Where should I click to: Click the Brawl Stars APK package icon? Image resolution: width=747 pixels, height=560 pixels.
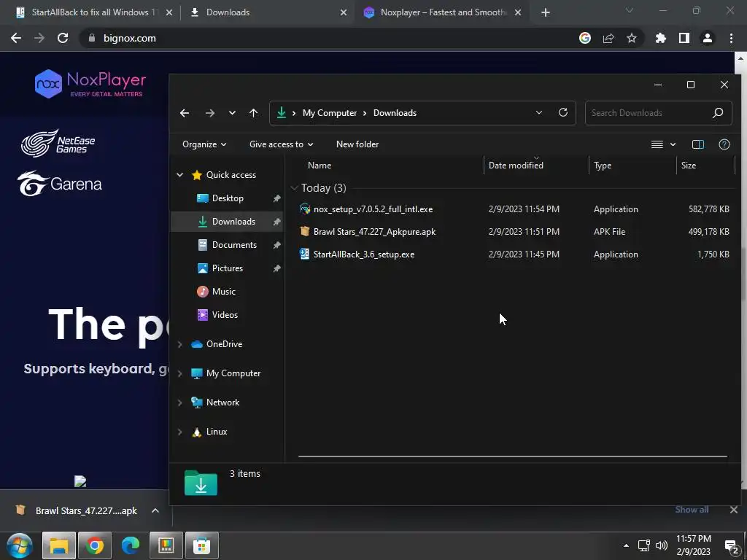click(305, 231)
